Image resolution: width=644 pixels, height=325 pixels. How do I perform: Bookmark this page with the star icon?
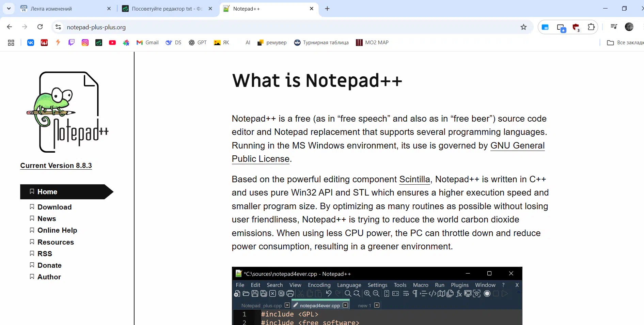tap(523, 27)
